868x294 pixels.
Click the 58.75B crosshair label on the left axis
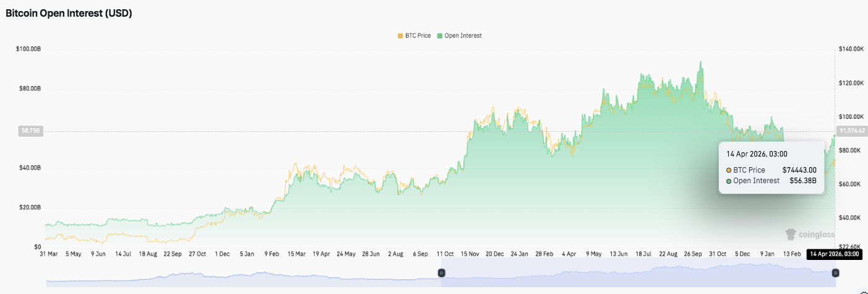coord(30,131)
